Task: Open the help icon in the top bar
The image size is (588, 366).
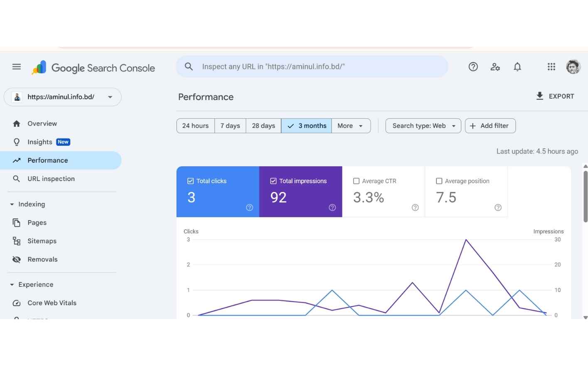Action: coord(473,66)
